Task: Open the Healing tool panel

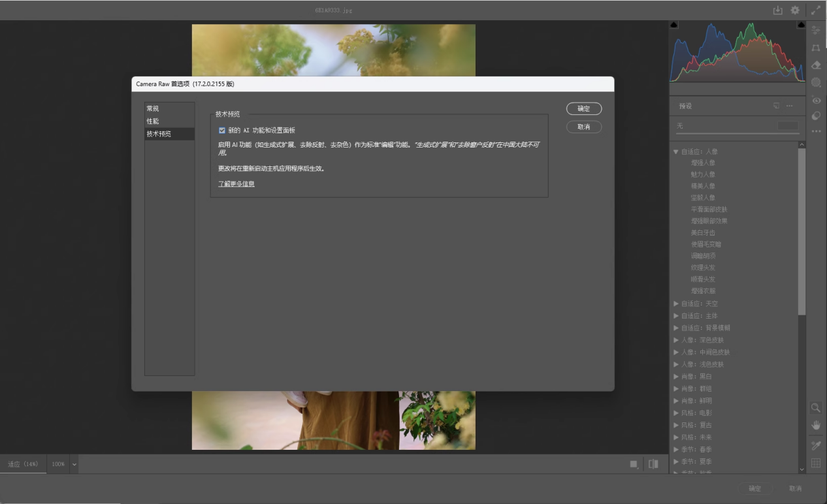Action: pyautogui.click(x=815, y=65)
